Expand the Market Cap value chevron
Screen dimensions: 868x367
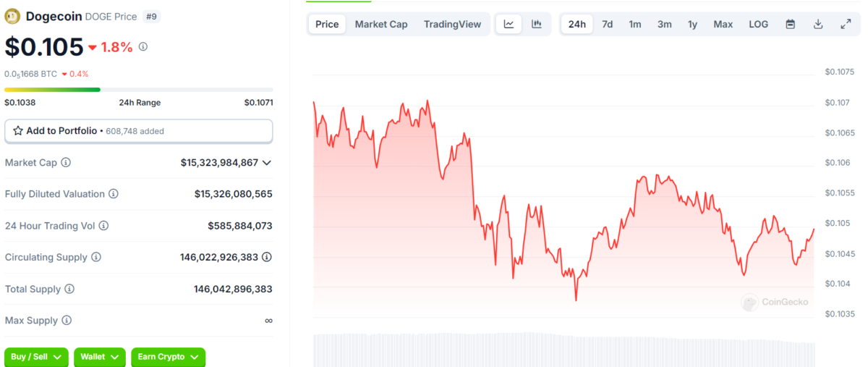click(267, 163)
